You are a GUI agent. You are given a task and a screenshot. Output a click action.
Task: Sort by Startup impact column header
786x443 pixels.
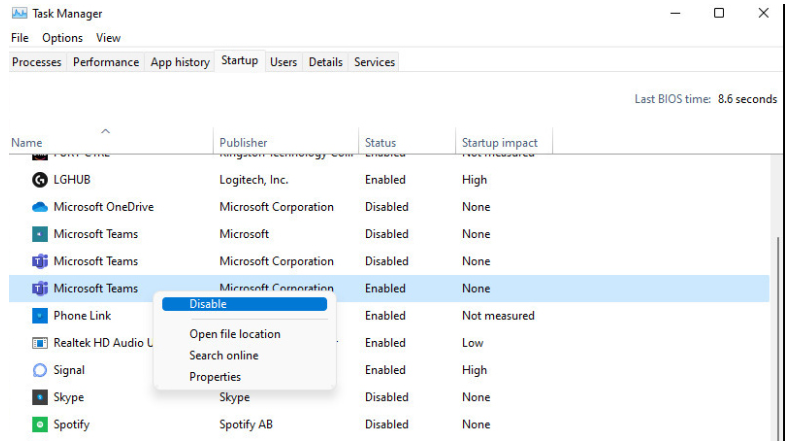[x=499, y=143]
